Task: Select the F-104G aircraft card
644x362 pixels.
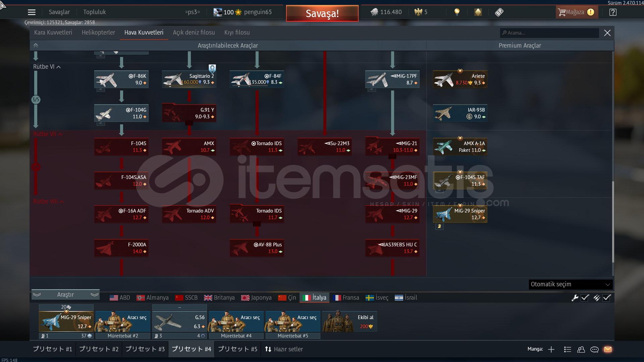Action: click(x=121, y=113)
